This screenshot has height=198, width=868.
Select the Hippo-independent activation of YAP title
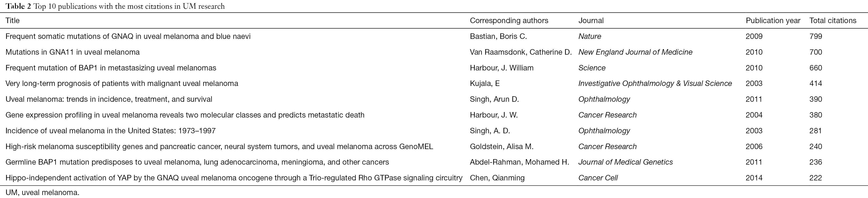coord(234,178)
